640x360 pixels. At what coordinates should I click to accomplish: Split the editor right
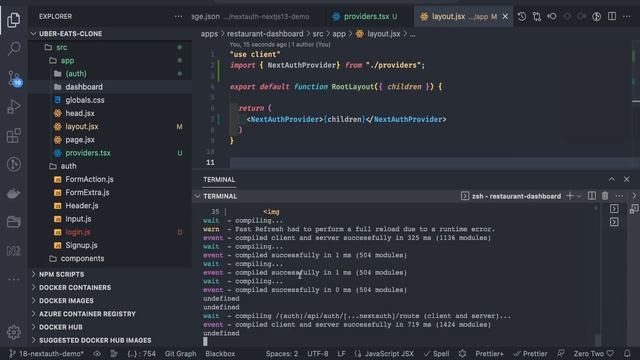612,17
